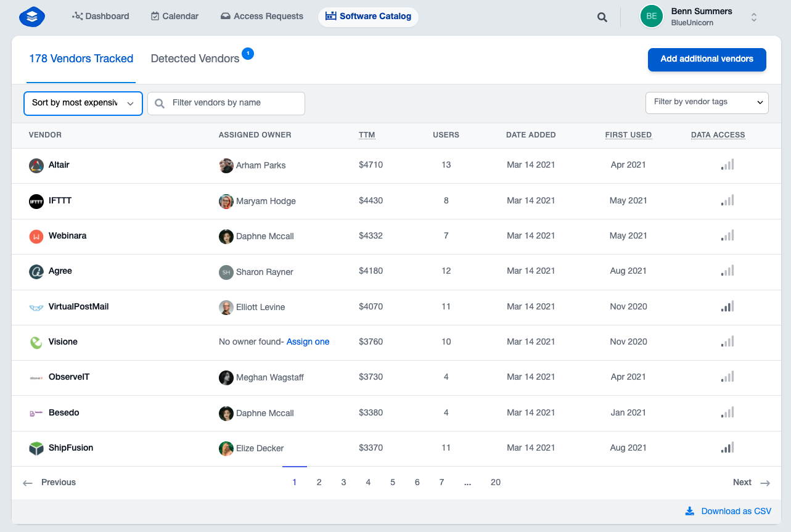Click the Add additional vendors button

(x=707, y=59)
